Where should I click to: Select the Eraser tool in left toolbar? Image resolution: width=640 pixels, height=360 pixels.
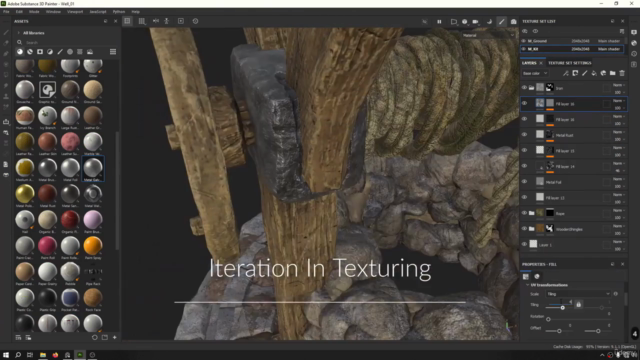point(6,43)
